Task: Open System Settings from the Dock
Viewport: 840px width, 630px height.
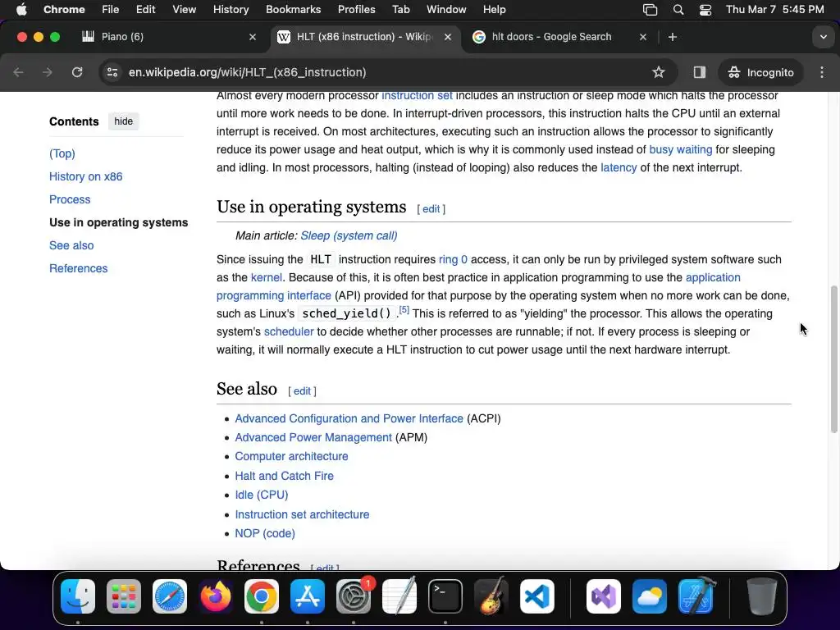Action: pyautogui.click(x=354, y=597)
